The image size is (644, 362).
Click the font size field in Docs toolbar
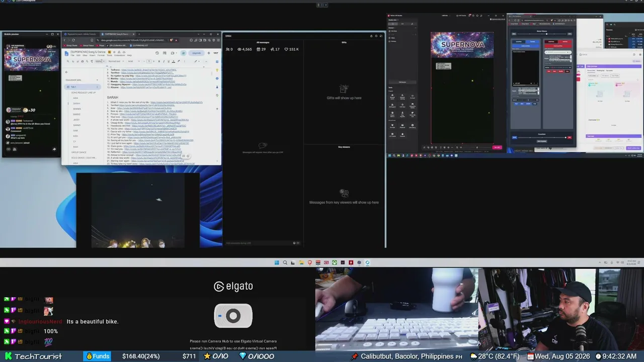pyautogui.click(x=148, y=61)
